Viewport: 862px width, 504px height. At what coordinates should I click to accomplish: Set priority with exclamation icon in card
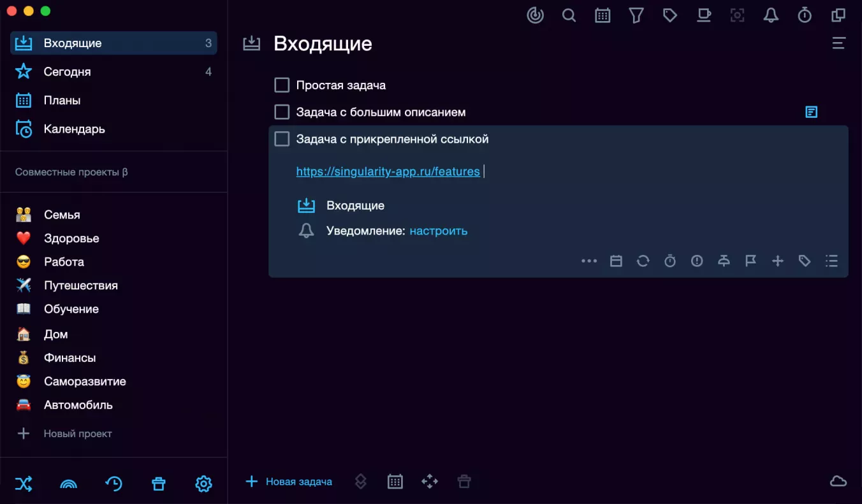[697, 261]
